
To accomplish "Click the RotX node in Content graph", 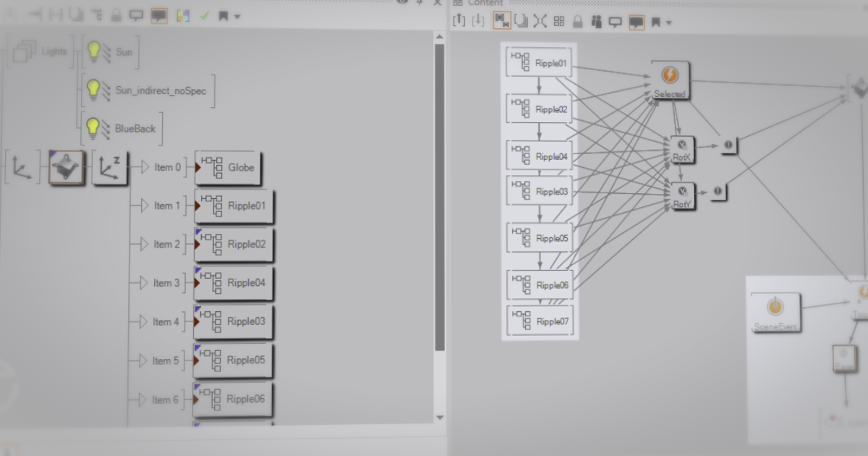I will coord(682,148).
